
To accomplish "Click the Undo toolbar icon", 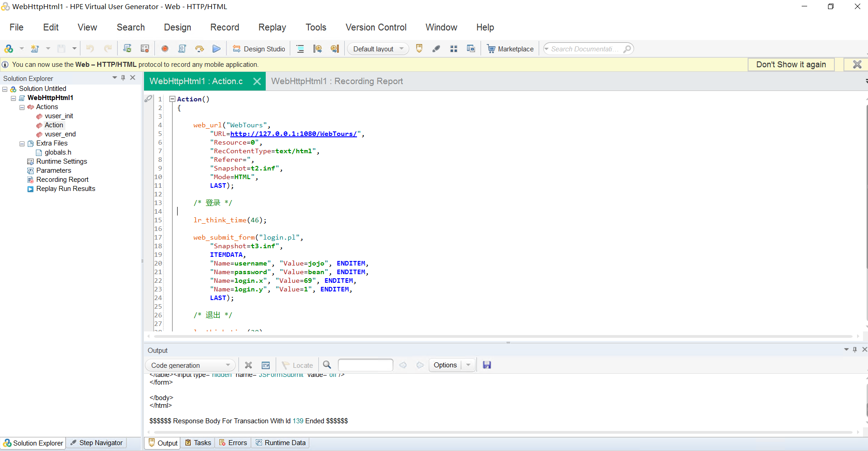I will (x=90, y=49).
